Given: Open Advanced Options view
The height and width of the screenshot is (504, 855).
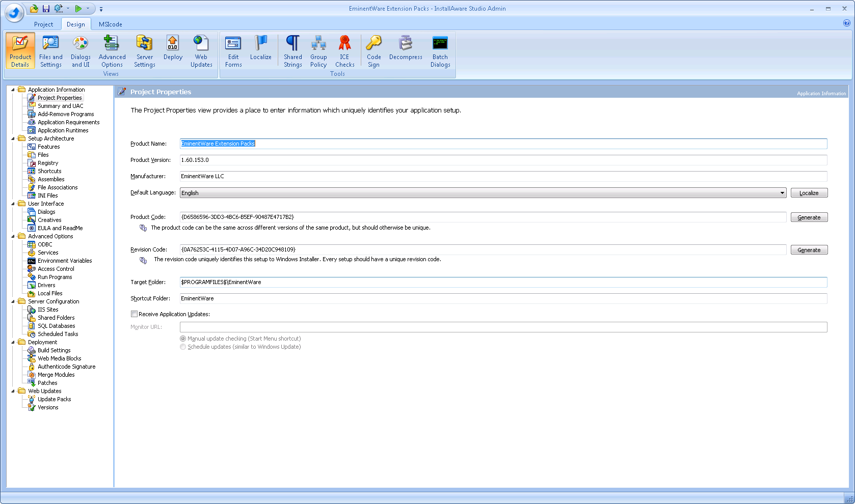Looking at the screenshot, I should [112, 50].
